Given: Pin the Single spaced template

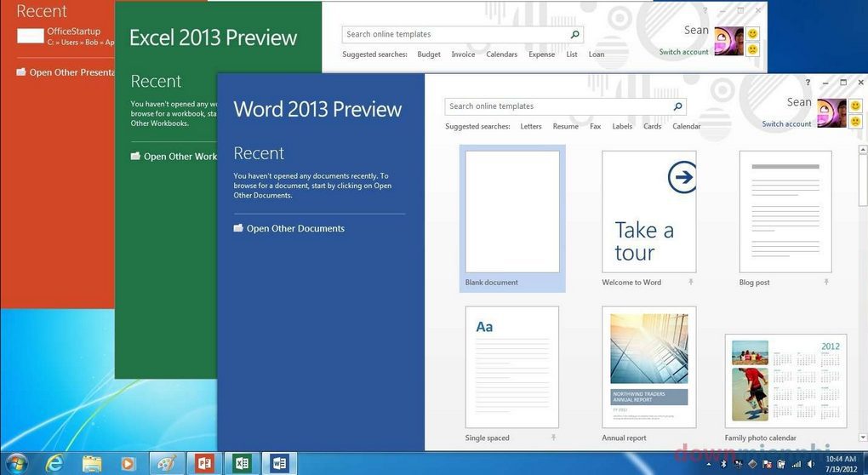Looking at the screenshot, I should point(554,438).
